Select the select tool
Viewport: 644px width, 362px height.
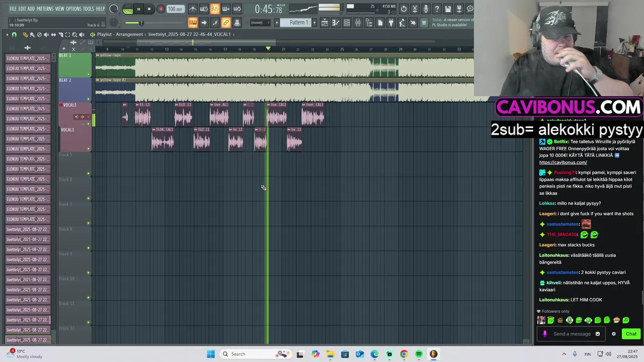[x=67, y=34]
